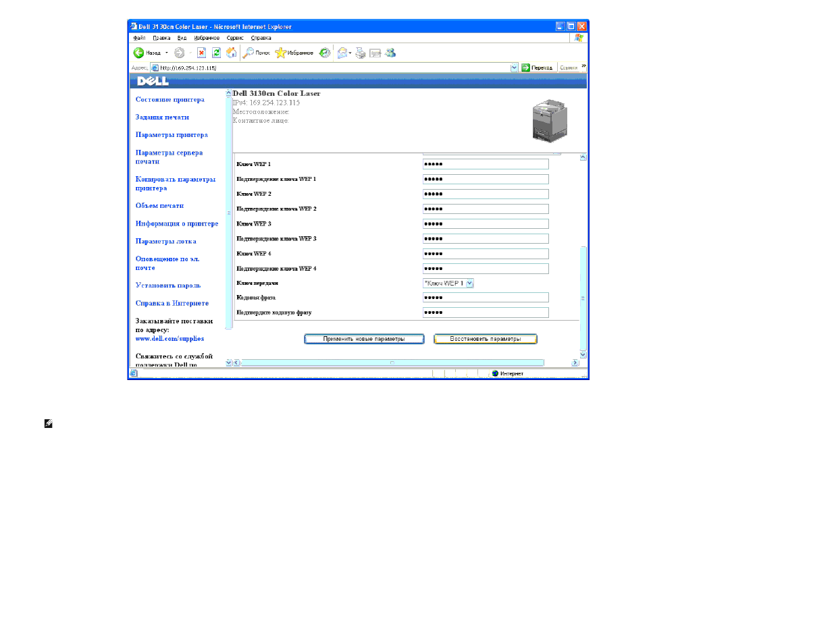Click the Forward arrow icon in toolbar
834x644 pixels.
point(179,53)
